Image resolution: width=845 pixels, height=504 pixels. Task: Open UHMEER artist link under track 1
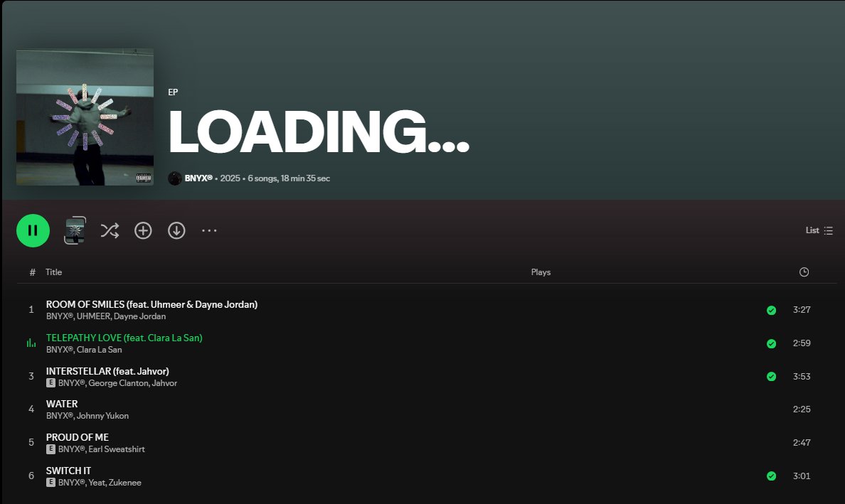[x=93, y=316]
